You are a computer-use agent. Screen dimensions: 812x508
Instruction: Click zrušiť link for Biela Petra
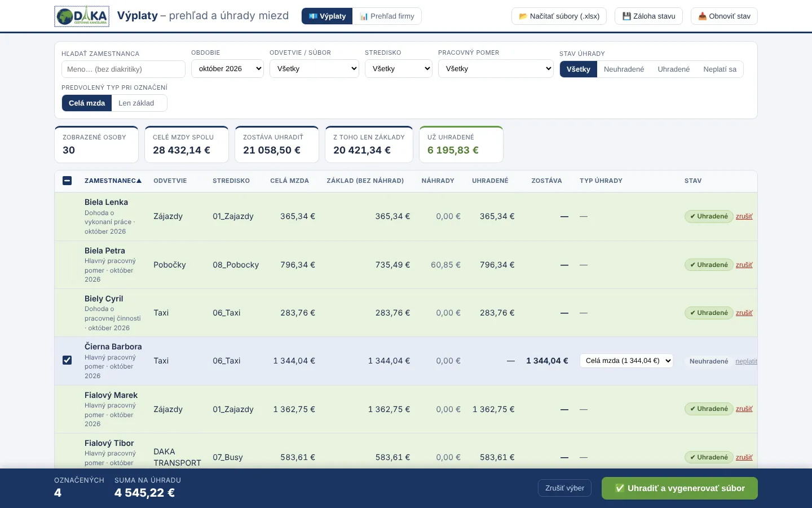[x=744, y=265]
